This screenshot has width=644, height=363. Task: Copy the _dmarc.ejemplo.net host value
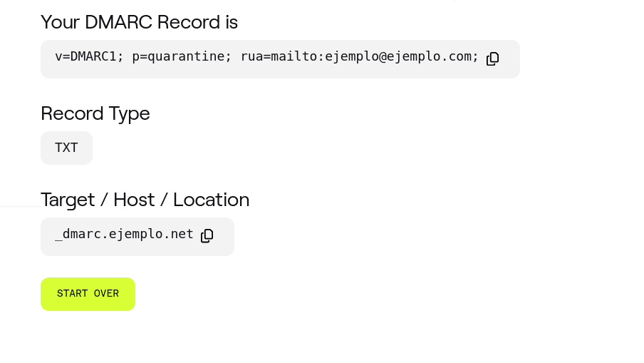[207, 235]
